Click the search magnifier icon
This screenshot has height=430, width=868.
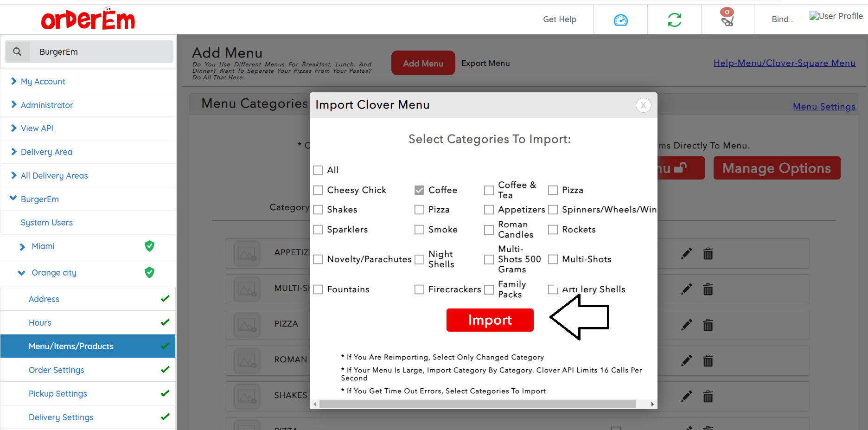coord(17,51)
